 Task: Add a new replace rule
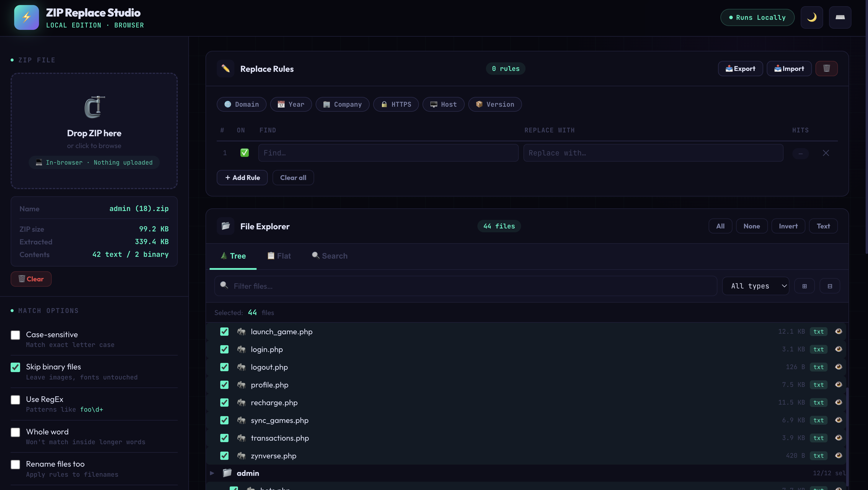pyautogui.click(x=242, y=177)
